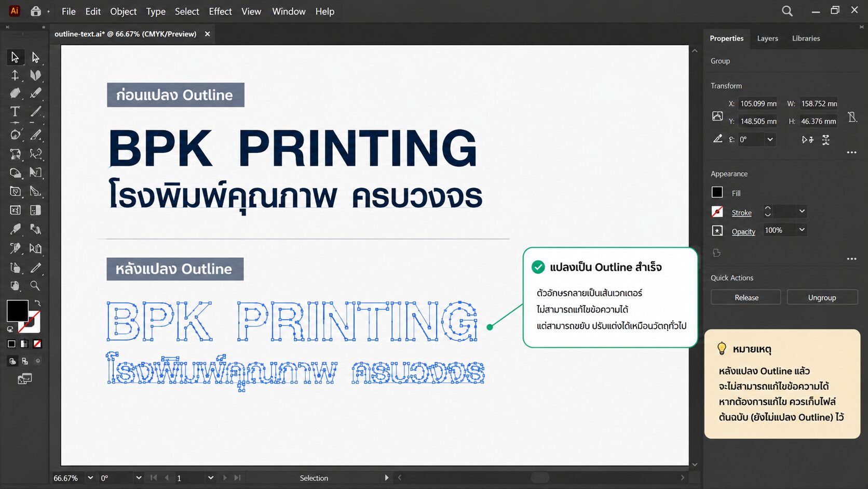Activate Gradient fill mode button
The width and height of the screenshot is (868, 489).
click(24, 344)
